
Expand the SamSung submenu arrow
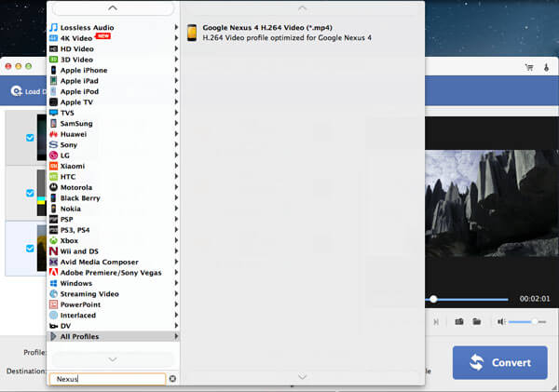176,123
